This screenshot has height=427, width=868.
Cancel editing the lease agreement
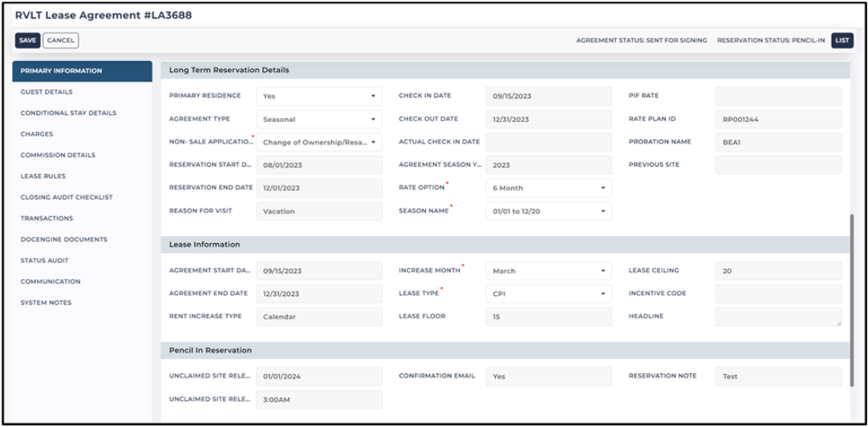pos(61,40)
